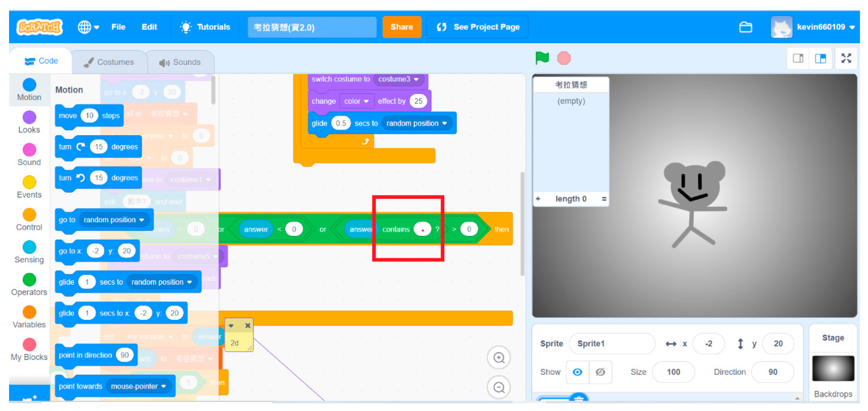
Task: Click See Project Page button
Action: point(477,27)
